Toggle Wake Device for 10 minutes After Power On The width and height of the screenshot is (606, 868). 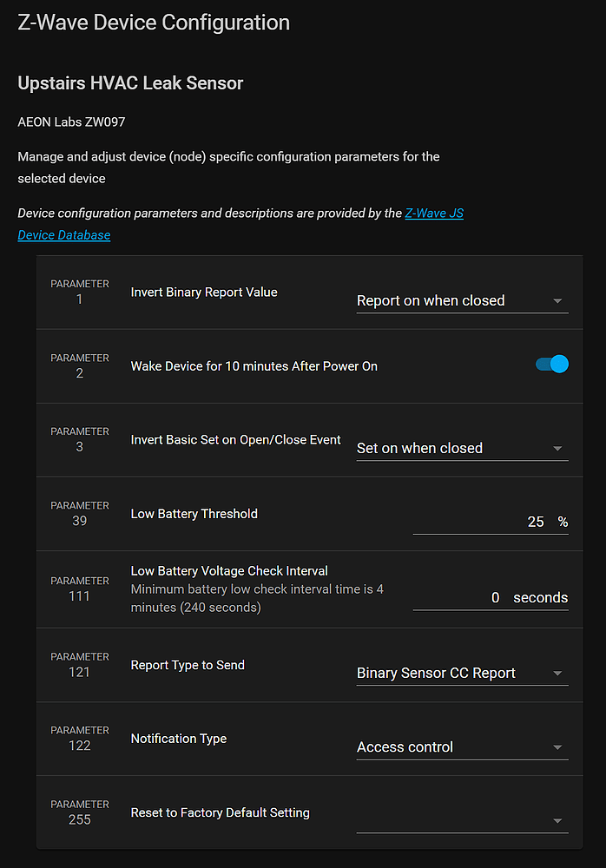[550, 365]
